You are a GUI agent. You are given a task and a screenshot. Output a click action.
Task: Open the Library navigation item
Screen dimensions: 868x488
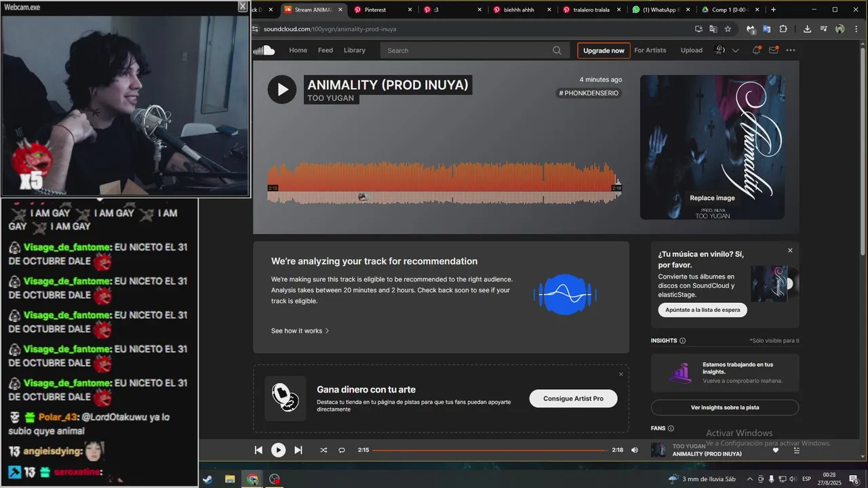pyautogui.click(x=355, y=50)
